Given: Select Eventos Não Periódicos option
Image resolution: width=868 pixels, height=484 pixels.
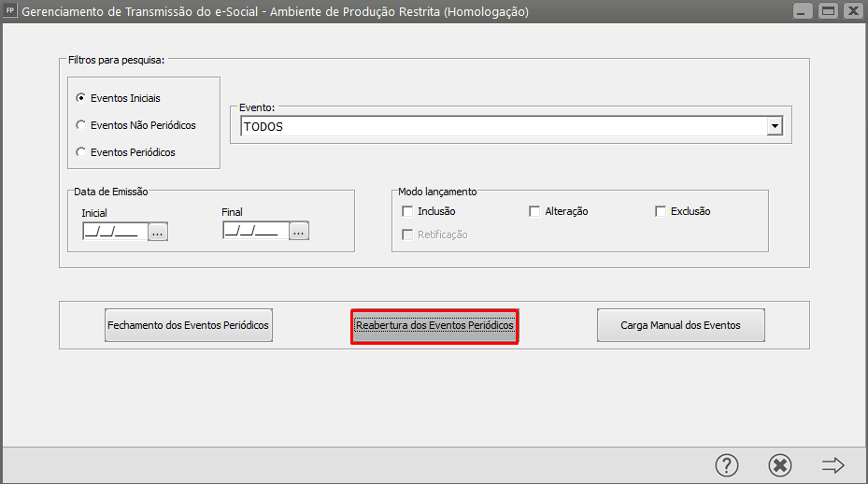Looking at the screenshot, I should click(81, 125).
